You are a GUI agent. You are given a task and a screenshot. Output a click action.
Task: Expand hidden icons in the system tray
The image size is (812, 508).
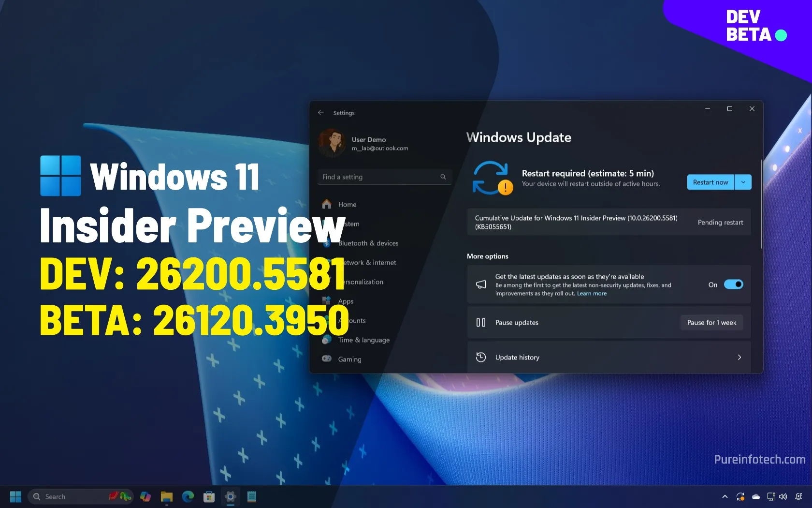pos(725,496)
